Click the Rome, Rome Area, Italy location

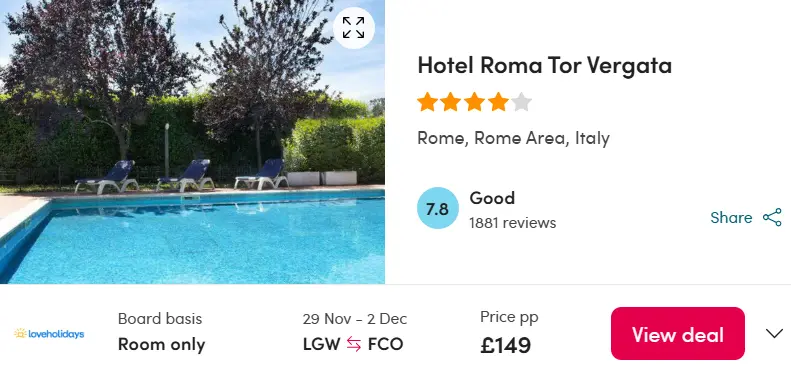[x=514, y=138]
